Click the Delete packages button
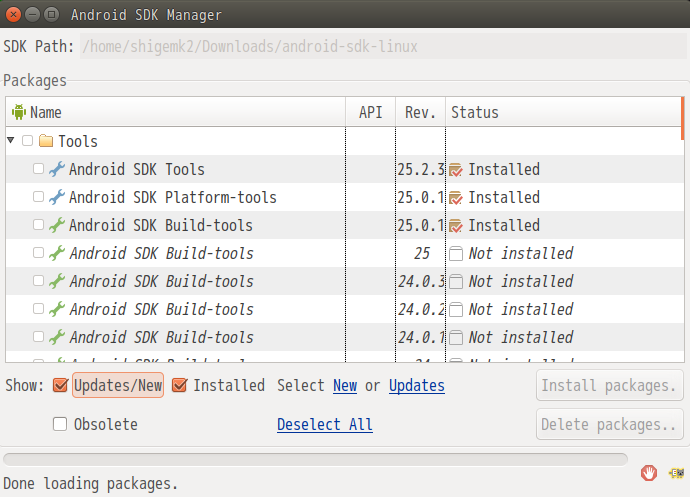The height and width of the screenshot is (497, 690). tap(609, 424)
